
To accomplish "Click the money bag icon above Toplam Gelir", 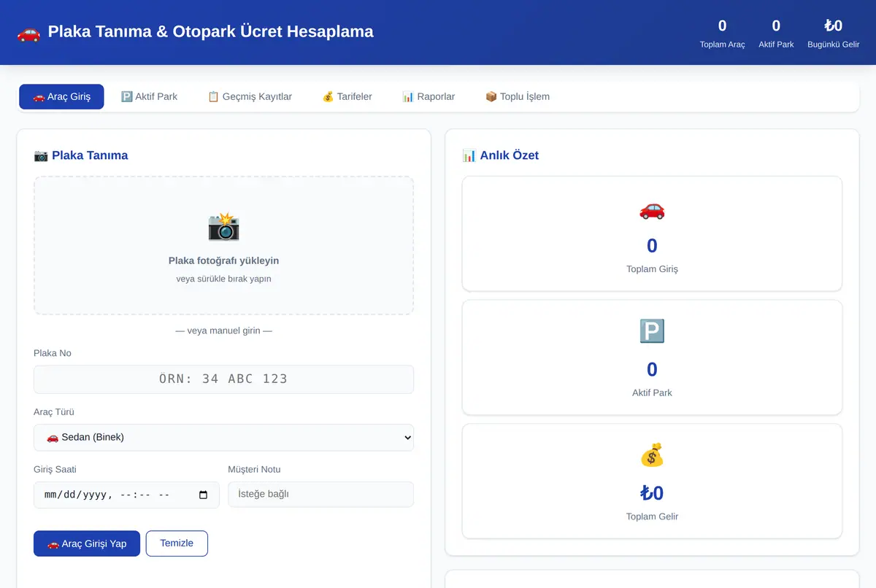I will pos(652,456).
